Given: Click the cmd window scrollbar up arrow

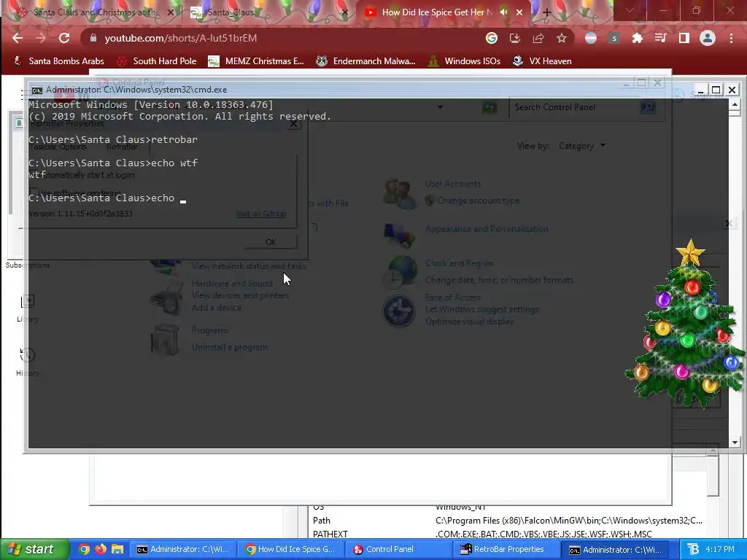Looking at the screenshot, I should click(735, 105).
